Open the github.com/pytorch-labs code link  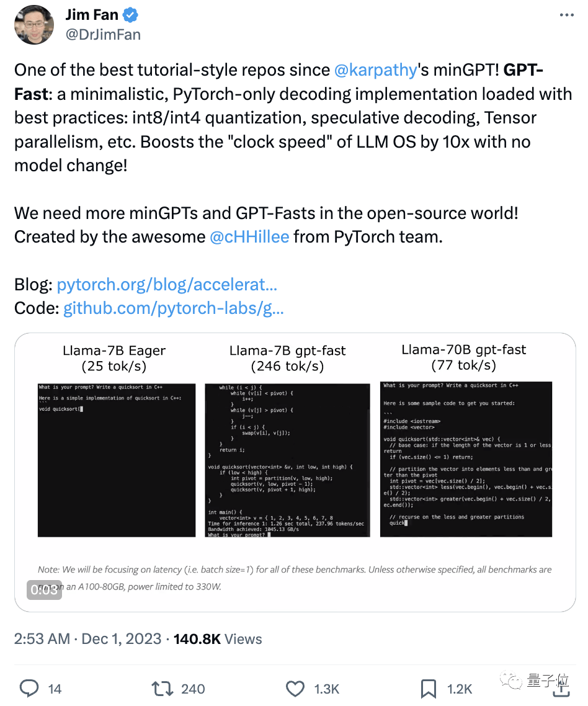coord(174,308)
